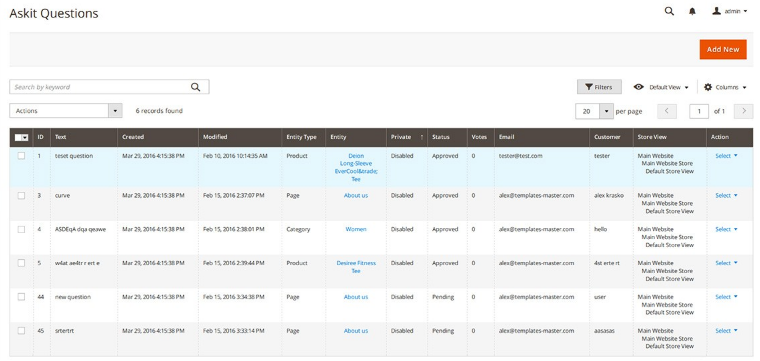Screen dimensions: 760x361
Task: Check the row for 'teset question'
Action: 21,156
